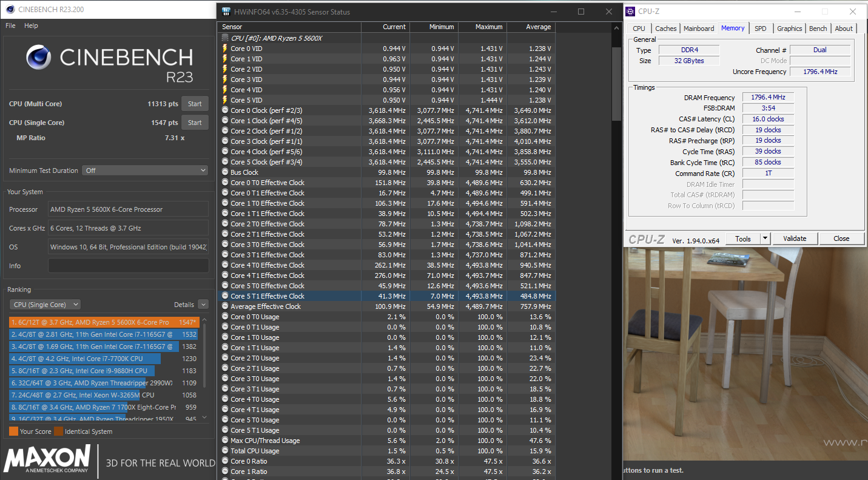
Task: Switch to the Caches tab in CPU-Z
Action: [x=665, y=29]
